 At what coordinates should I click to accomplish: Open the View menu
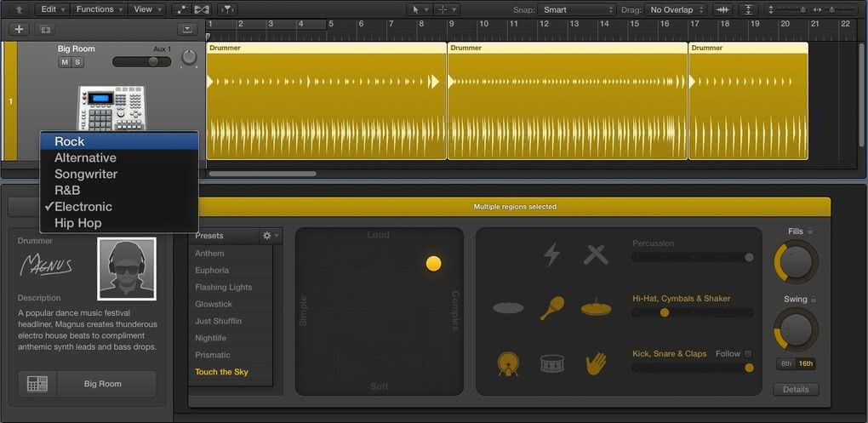[146, 9]
